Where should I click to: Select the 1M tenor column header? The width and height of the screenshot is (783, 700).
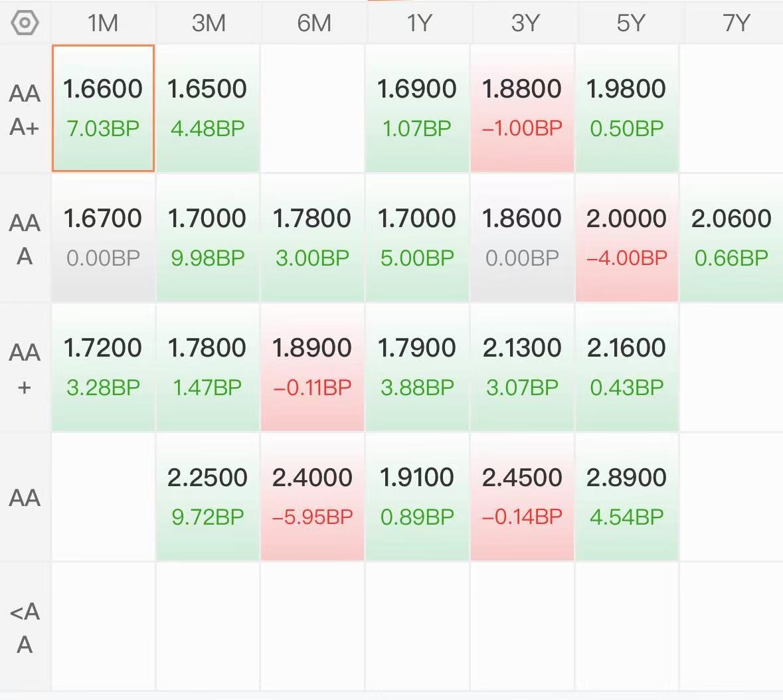pyautogui.click(x=103, y=23)
